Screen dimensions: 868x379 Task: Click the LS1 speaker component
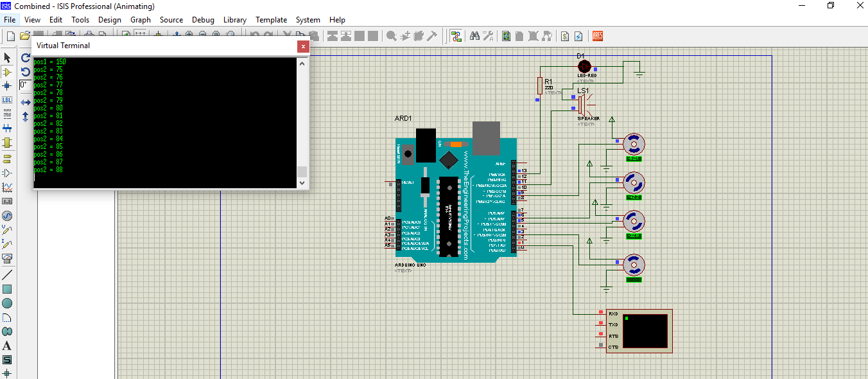coord(585,105)
